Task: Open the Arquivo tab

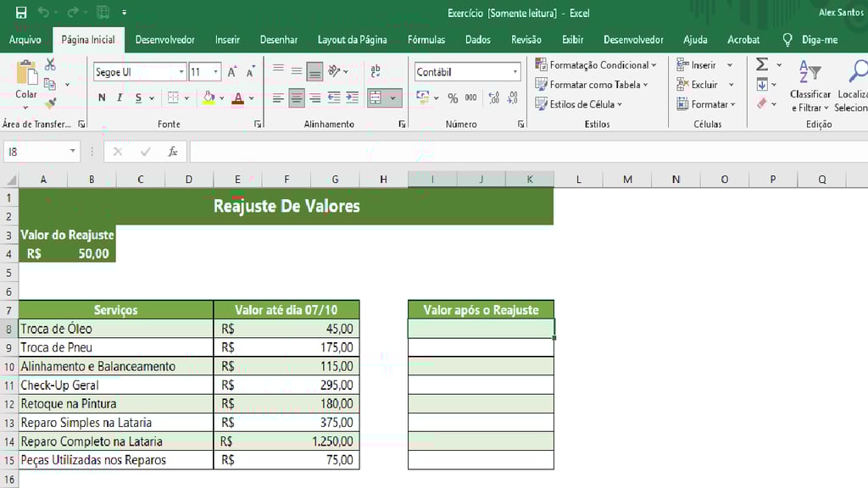Action: [x=25, y=40]
